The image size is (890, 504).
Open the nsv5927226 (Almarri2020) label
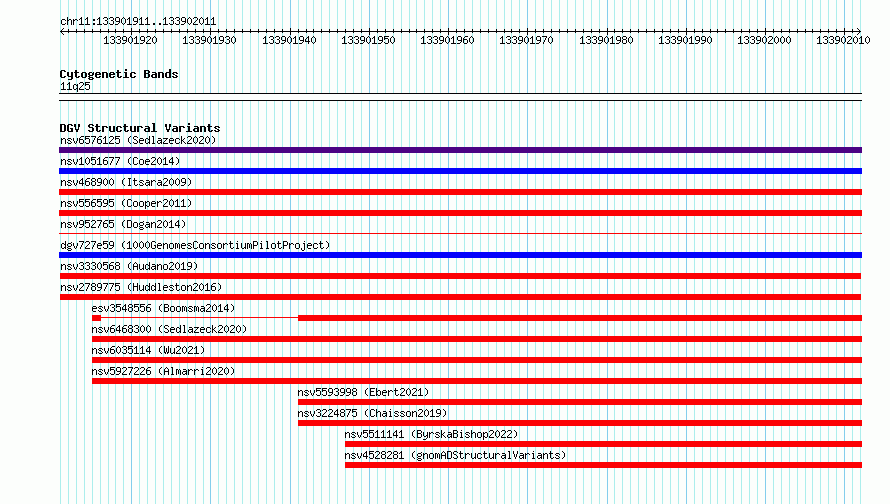163,371
